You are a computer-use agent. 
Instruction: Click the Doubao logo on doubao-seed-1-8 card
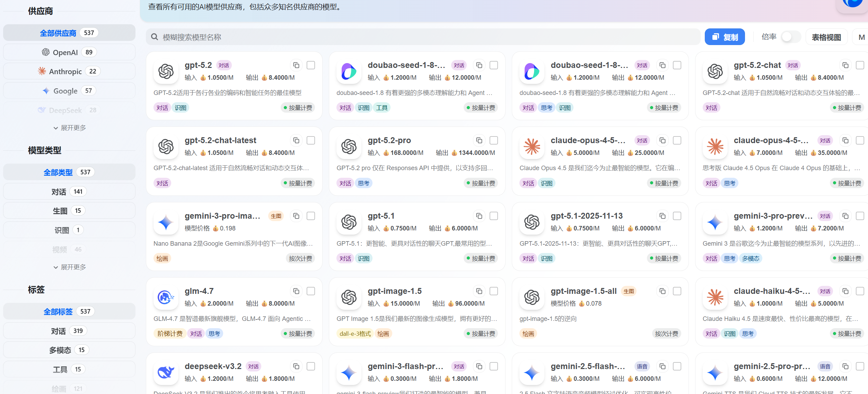[x=348, y=71]
